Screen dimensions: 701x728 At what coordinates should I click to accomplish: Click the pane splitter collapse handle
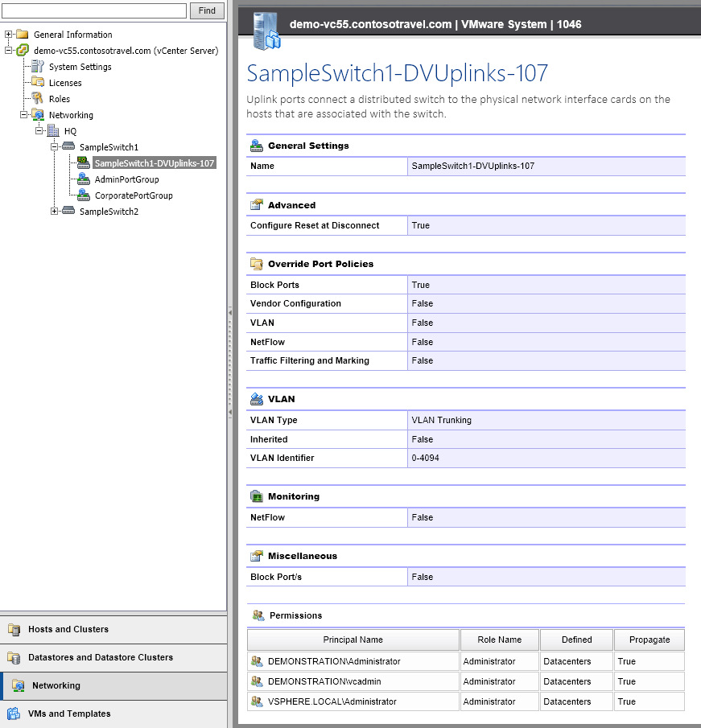pos(230,362)
